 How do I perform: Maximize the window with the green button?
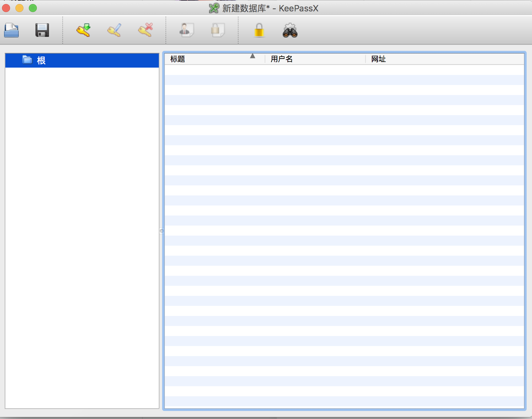point(33,8)
